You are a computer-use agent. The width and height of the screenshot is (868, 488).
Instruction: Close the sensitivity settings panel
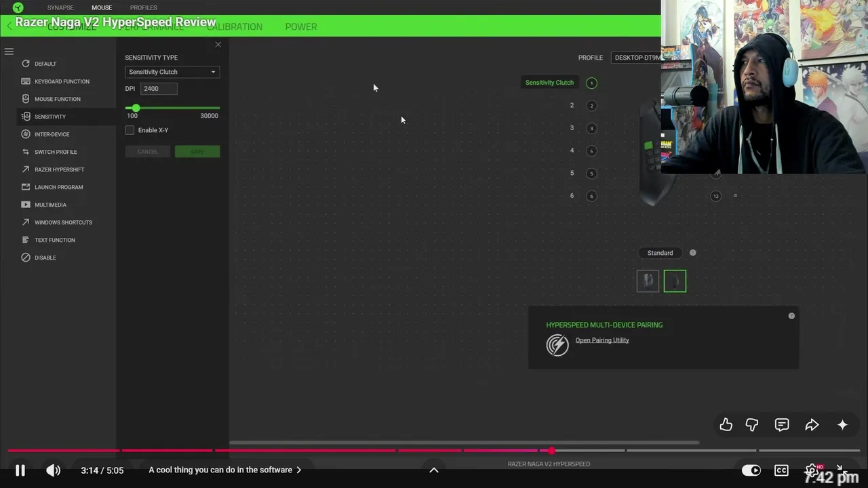click(218, 45)
